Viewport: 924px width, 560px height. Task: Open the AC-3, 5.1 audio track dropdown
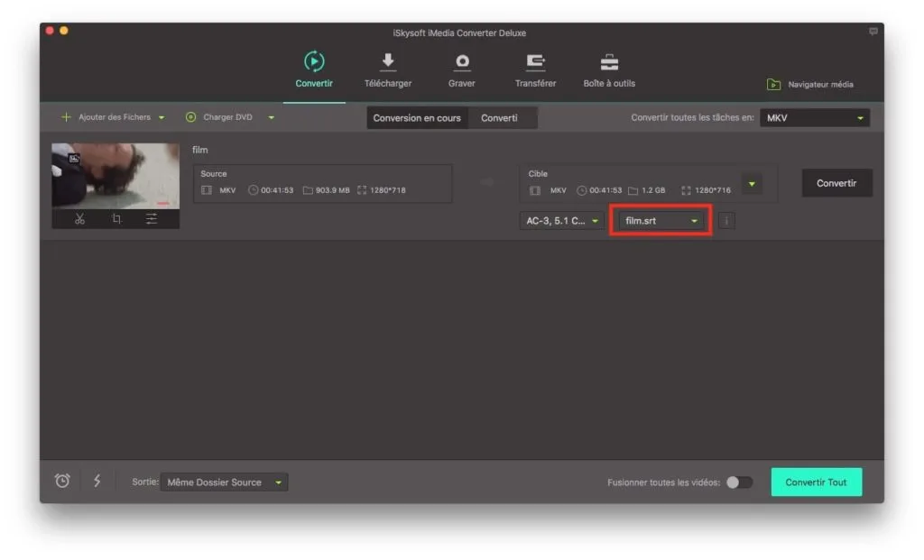tap(561, 221)
